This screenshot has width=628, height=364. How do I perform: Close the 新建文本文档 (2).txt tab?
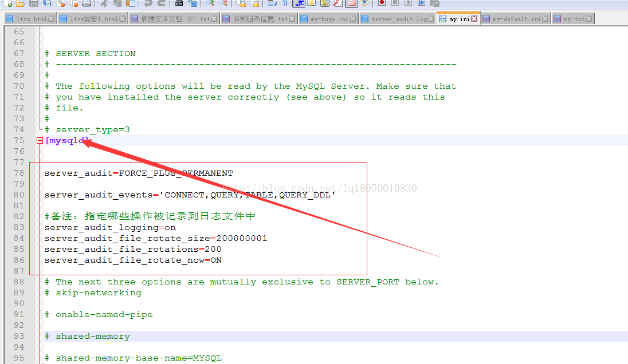(x=214, y=19)
